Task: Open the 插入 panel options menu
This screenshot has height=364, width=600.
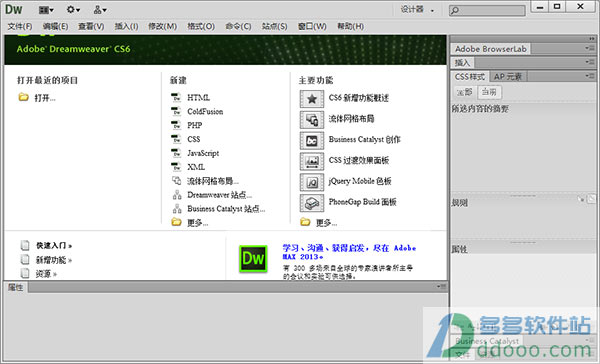Action: click(x=589, y=62)
